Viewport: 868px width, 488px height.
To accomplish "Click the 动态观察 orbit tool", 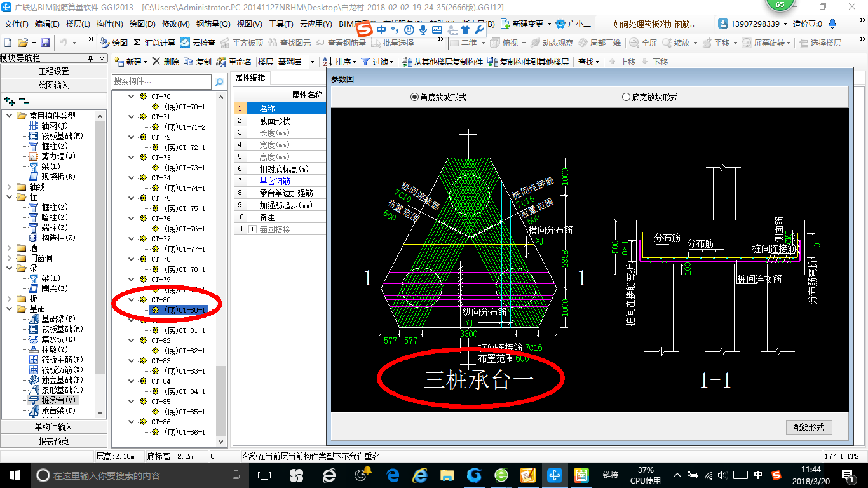I will click(x=552, y=43).
